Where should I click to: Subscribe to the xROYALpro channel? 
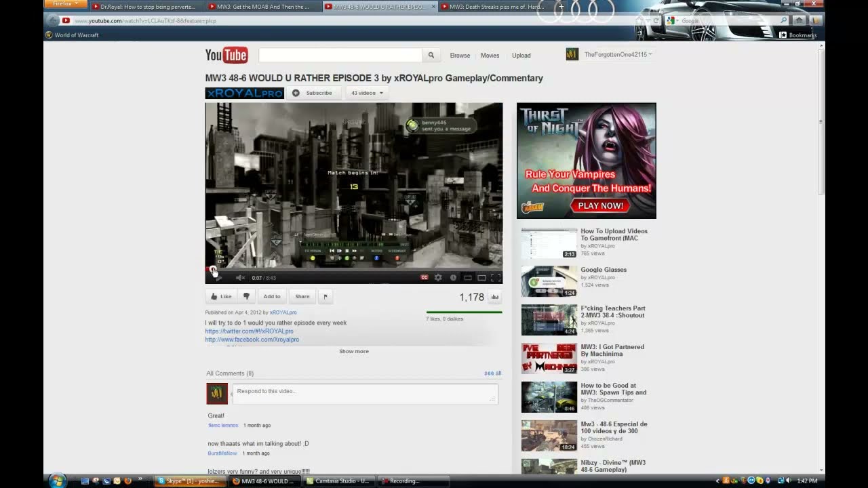click(313, 93)
